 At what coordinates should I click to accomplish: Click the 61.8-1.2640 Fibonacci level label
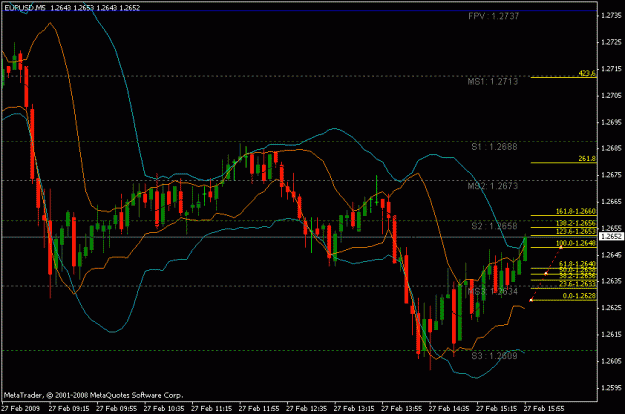coord(578,264)
